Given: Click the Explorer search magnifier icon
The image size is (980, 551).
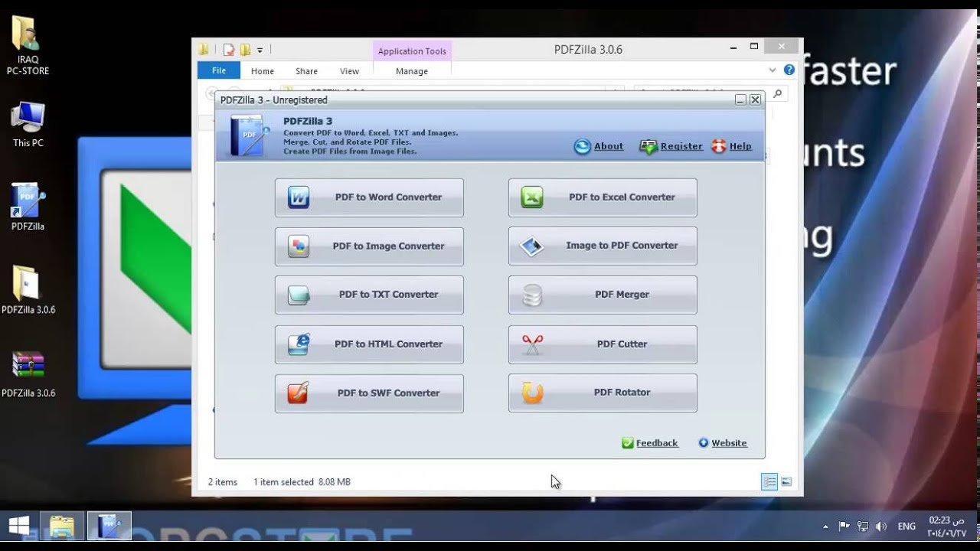Looking at the screenshot, I should (778, 94).
